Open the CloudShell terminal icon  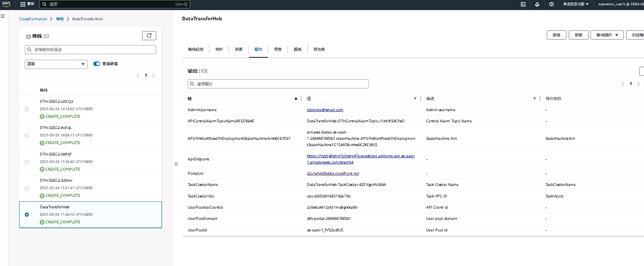click(523, 4)
